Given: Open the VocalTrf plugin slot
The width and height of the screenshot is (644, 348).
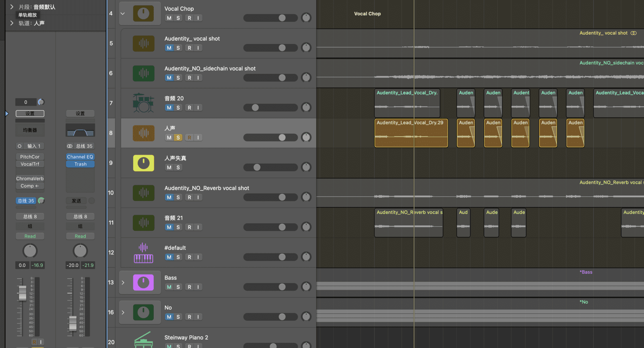Looking at the screenshot, I should [x=30, y=164].
